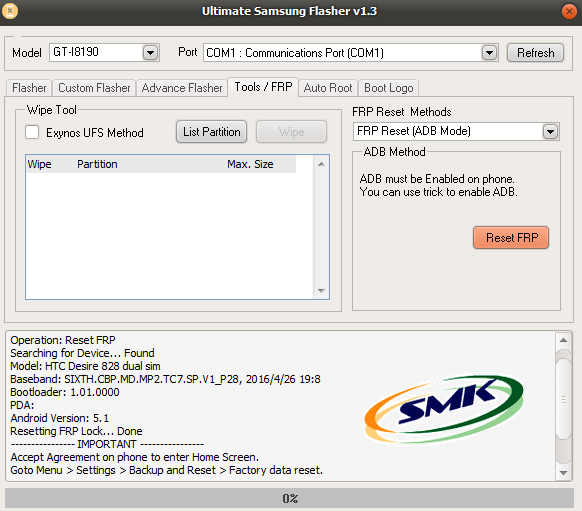Click the app icon in the title bar
Screen dimensions: 582x511
(10, 11)
